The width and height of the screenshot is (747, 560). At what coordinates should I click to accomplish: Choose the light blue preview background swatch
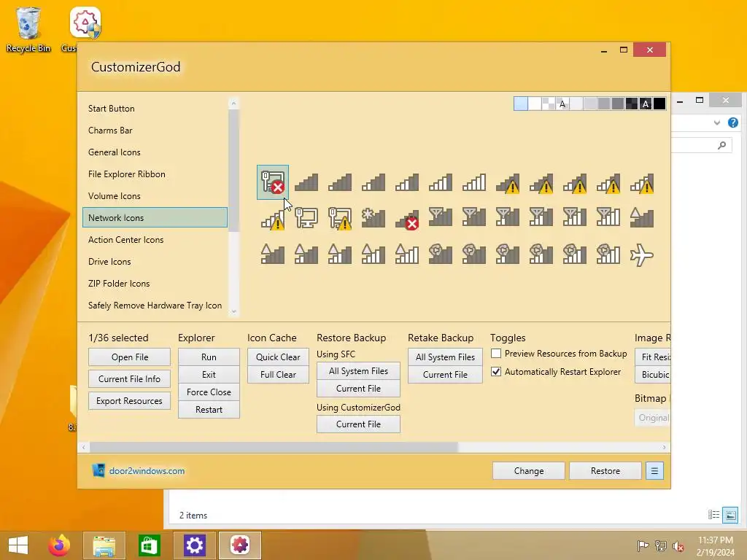[521, 104]
